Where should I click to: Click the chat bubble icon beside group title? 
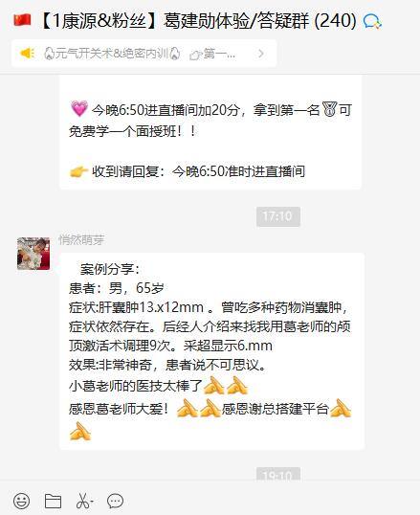tap(372, 22)
